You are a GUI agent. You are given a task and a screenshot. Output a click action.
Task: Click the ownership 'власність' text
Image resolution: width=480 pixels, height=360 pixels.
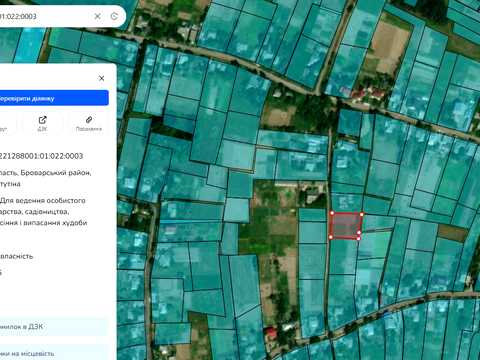tap(17, 256)
